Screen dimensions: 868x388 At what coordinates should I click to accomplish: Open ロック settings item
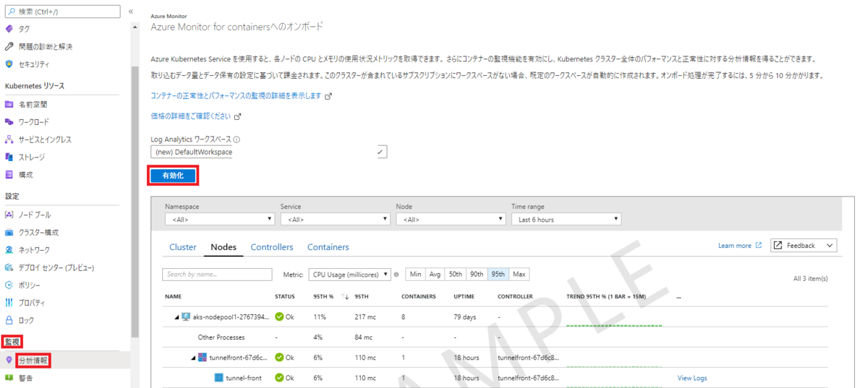[x=25, y=320]
